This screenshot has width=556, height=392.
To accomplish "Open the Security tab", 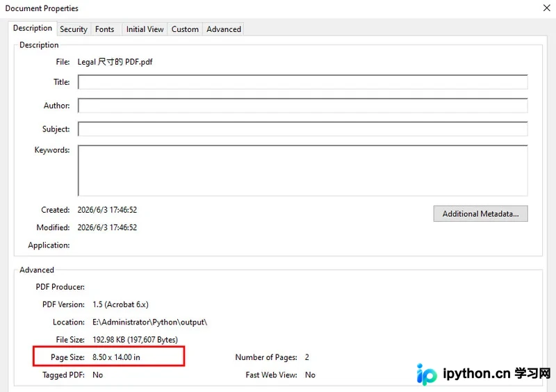I will (x=74, y=29).
